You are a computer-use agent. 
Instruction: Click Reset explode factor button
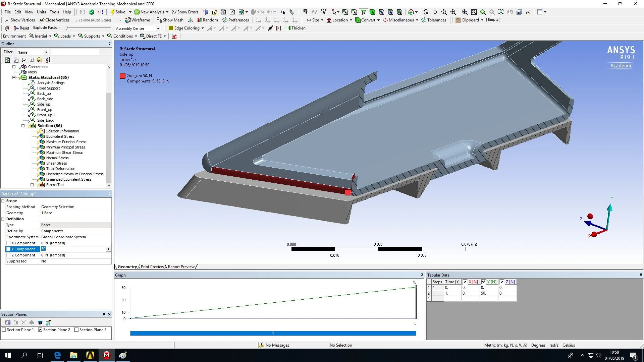click(21, 28)
